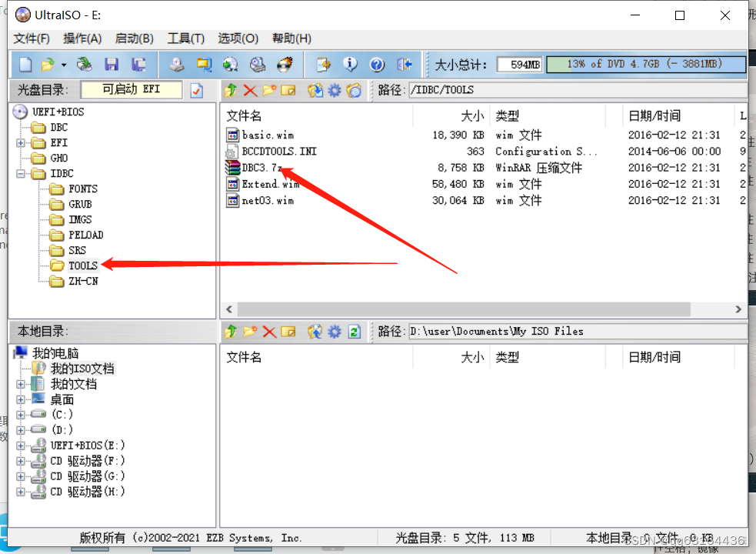The image size is (756, 554).
Task: Click the disc label folder icon after the gear
Action: tap(354, 90)
